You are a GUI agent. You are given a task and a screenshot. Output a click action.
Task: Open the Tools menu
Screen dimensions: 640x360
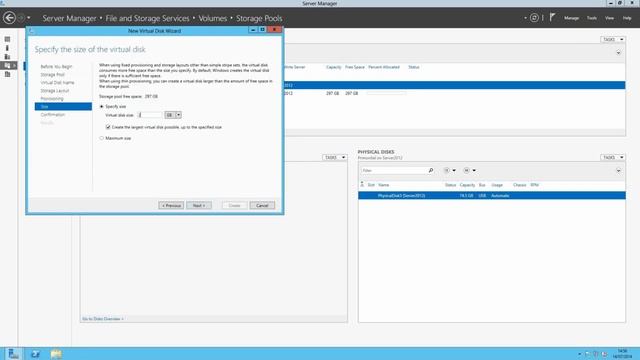click(591, 18)
